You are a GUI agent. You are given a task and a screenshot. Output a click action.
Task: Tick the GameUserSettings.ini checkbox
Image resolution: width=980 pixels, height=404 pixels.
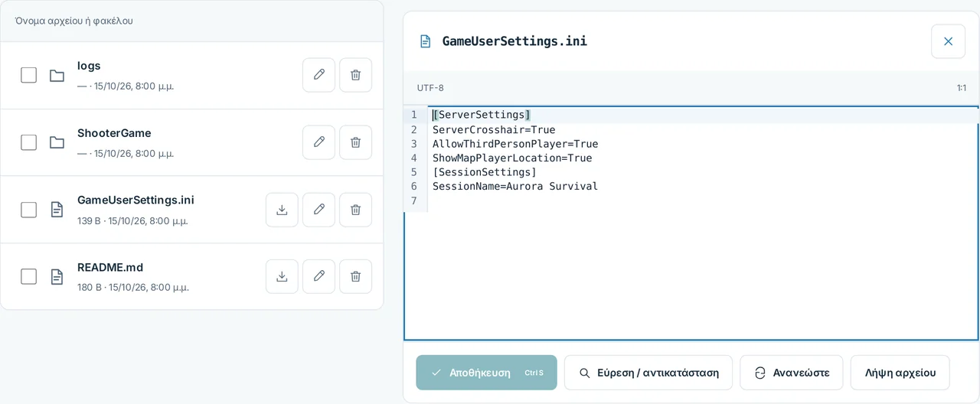pos(28,210)
